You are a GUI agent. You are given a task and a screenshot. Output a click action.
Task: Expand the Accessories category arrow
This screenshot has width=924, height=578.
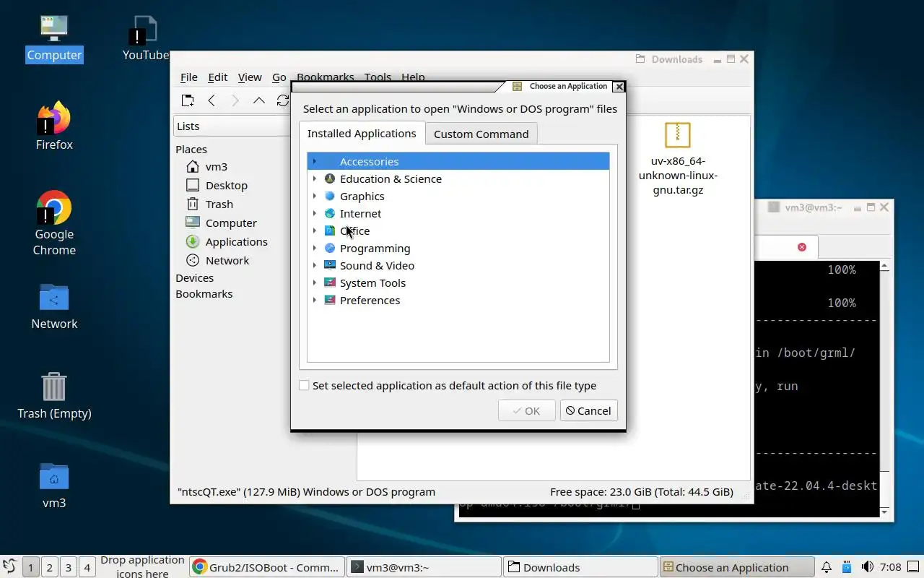click(315, 161)
